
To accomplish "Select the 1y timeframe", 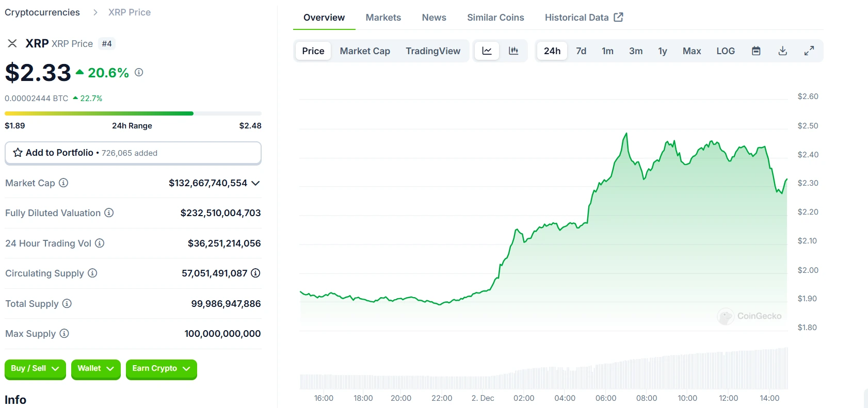I will coord(663,51).
